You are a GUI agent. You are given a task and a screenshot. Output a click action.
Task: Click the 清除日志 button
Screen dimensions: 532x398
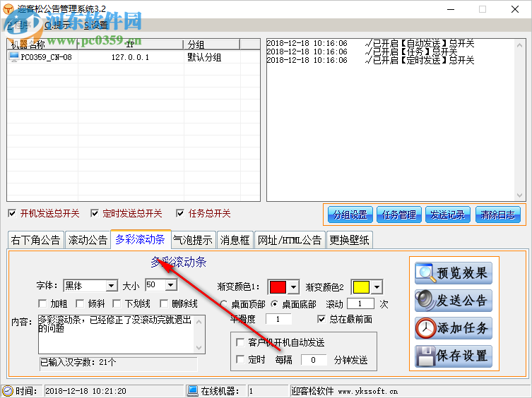pos(497,215)
